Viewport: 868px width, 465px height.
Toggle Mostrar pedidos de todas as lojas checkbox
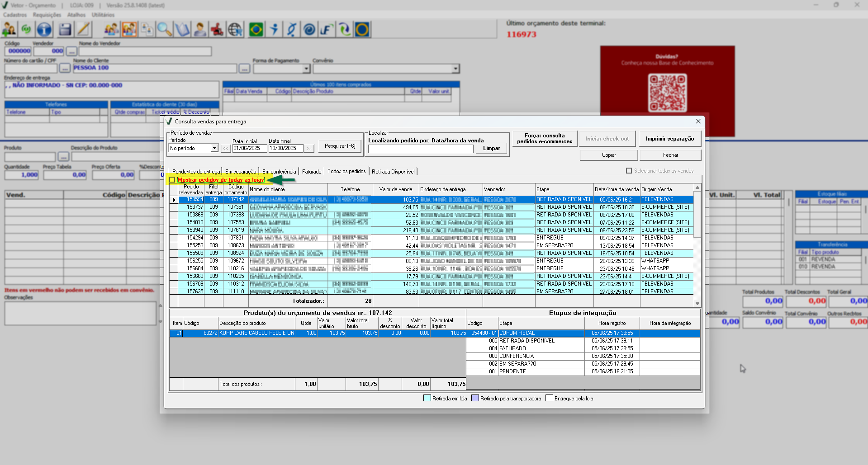tap(172, 180)
